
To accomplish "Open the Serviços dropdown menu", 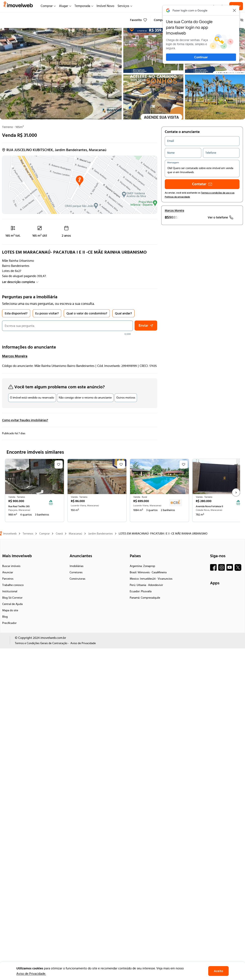I will [125, 6].
